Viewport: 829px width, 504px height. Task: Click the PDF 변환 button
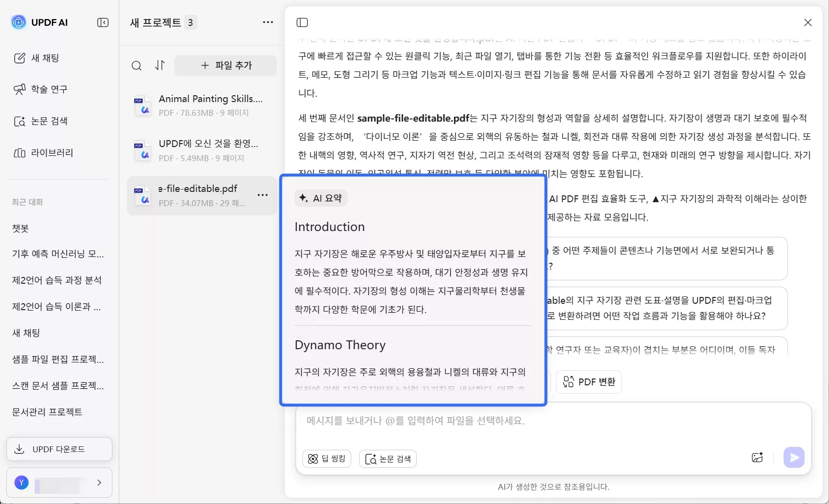pyautogui.click(x=588, y=381)
